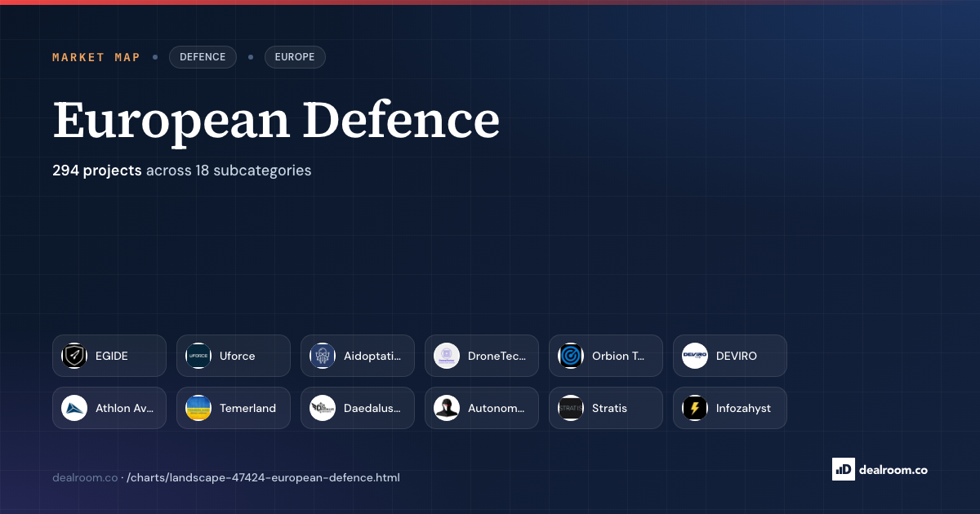Open the DEVIRO company name

pos(737,356)
